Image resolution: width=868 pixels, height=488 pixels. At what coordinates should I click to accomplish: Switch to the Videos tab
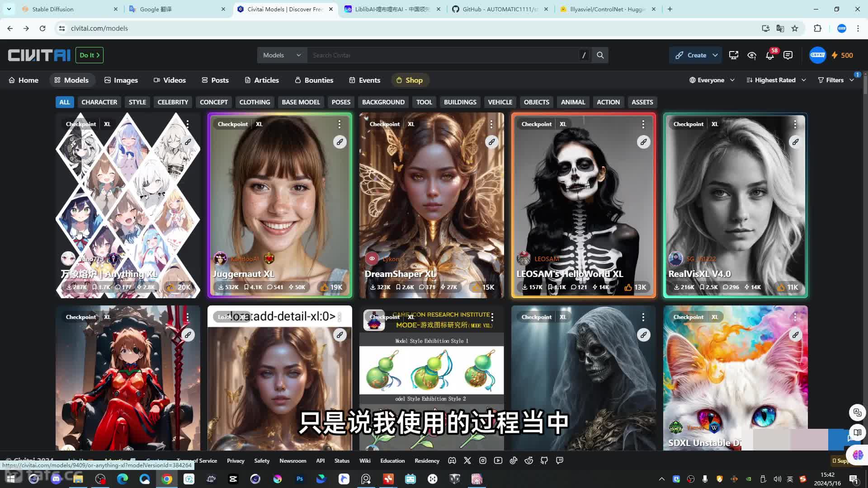point(170,80)
